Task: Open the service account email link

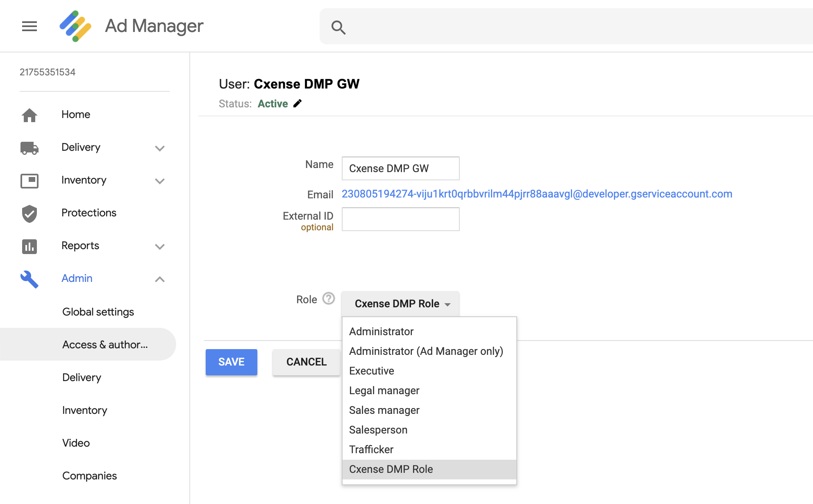Action: pyautogui.click(x=537, y=194)
